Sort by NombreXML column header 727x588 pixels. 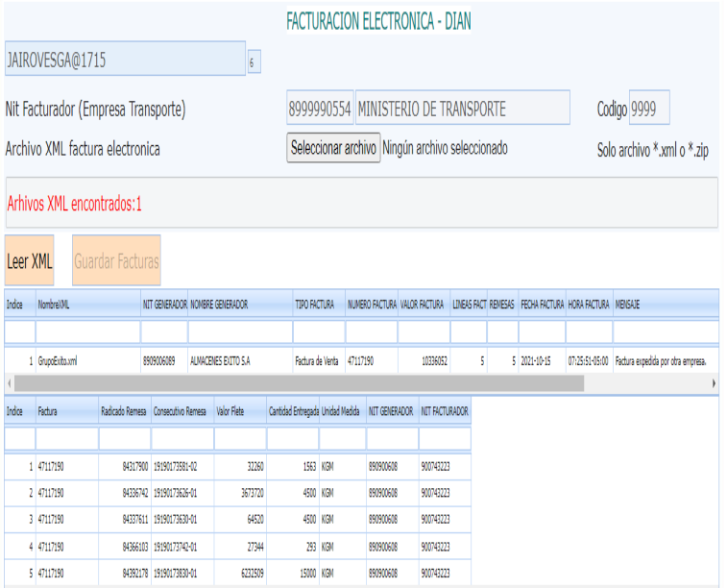[x=88, y=305]
